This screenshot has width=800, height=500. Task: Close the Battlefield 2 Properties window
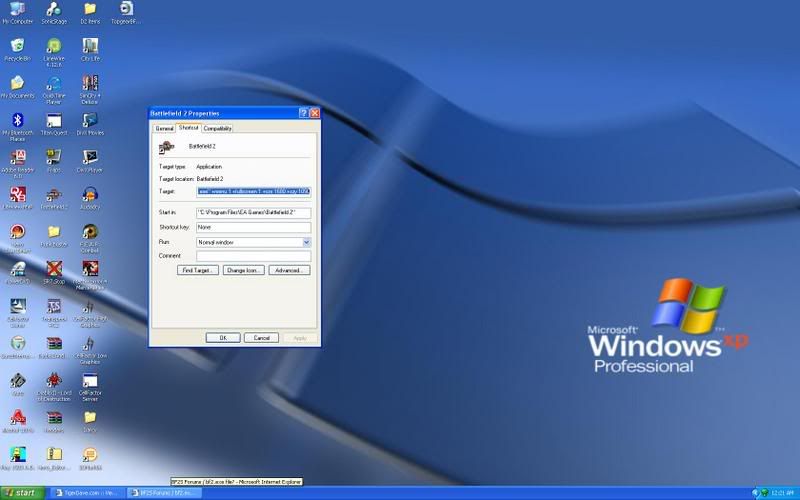315,113
